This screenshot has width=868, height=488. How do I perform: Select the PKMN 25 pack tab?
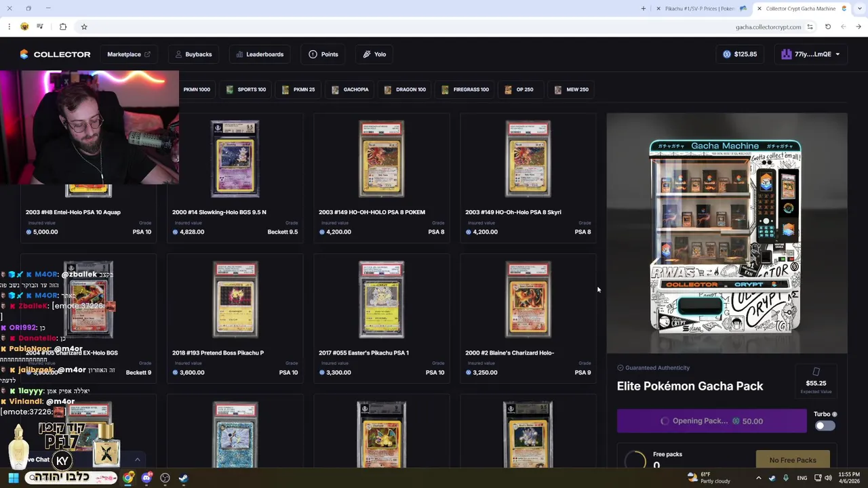[298, 89]
